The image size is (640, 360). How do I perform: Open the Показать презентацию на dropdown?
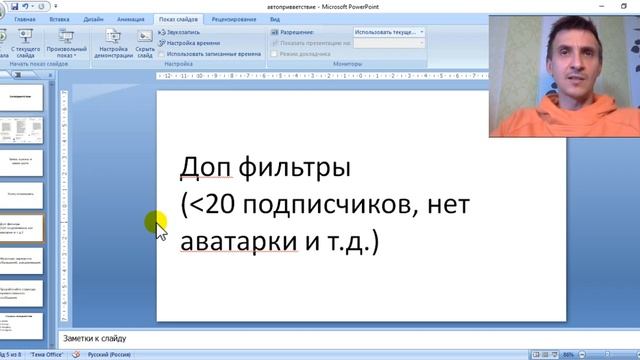(389, 43)
